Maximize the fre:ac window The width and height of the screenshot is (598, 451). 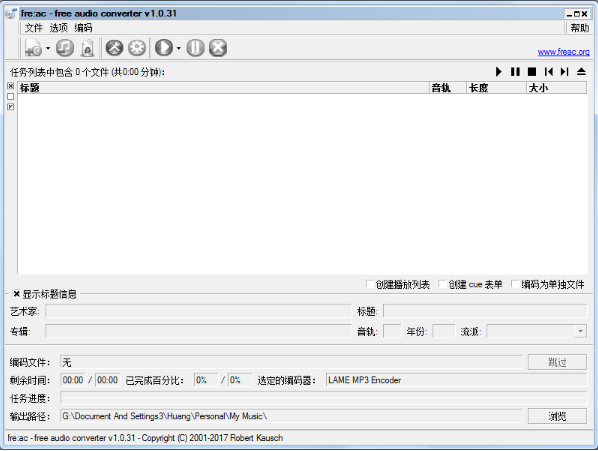(x=577, y=14)
